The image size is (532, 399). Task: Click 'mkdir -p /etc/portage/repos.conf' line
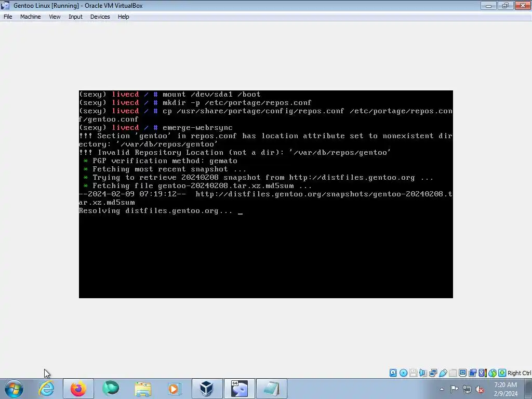point(237,103)
